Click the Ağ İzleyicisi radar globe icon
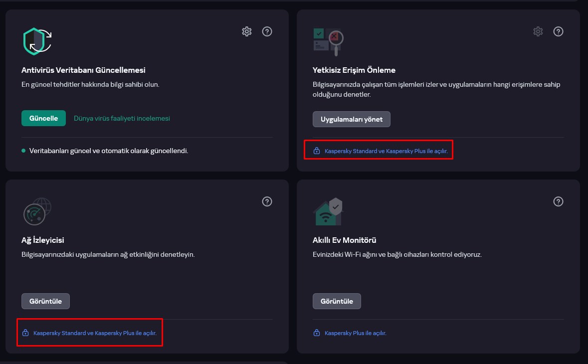This screenshot has width=588, height=364. [x=37, y=211]
